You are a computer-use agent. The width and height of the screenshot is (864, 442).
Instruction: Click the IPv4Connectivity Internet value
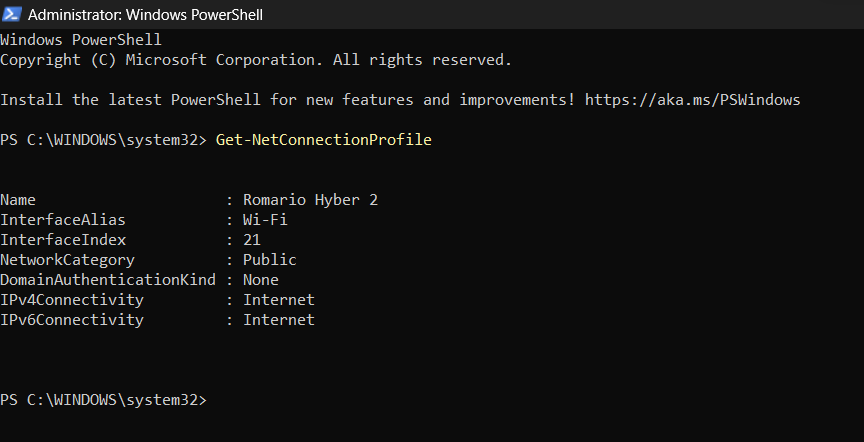click(278, 300)
